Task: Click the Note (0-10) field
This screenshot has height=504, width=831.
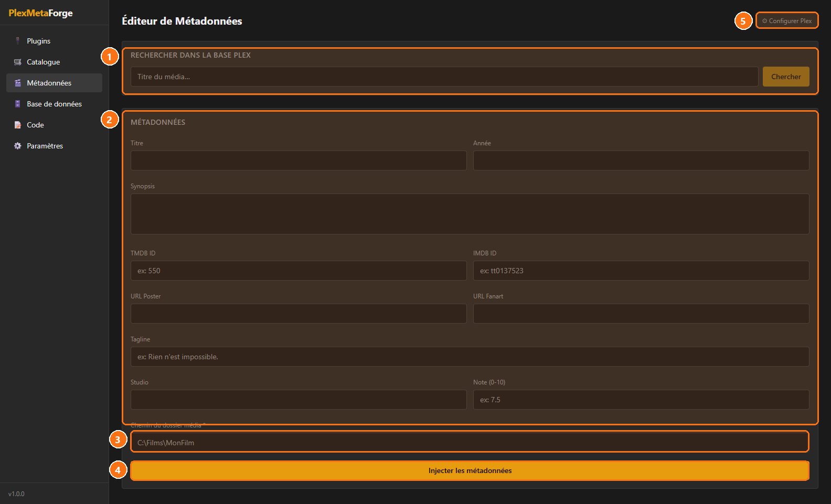Action: 641,400
